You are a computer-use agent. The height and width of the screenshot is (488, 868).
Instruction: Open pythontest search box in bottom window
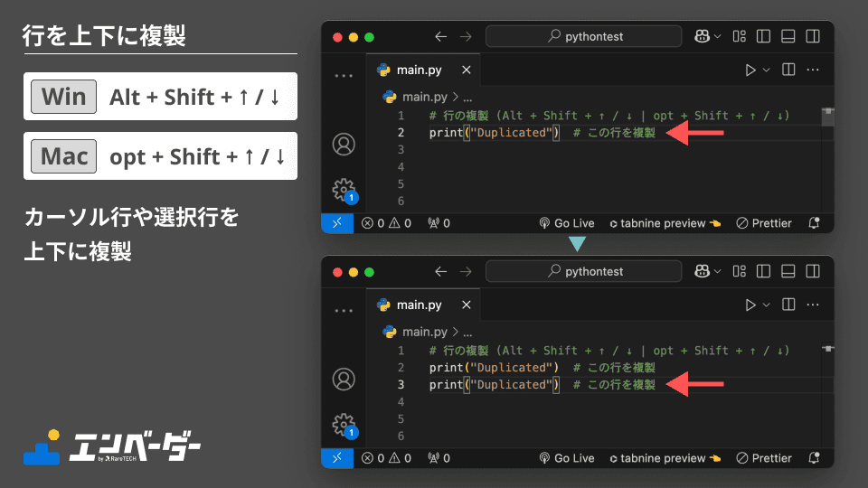pos(583,272)
